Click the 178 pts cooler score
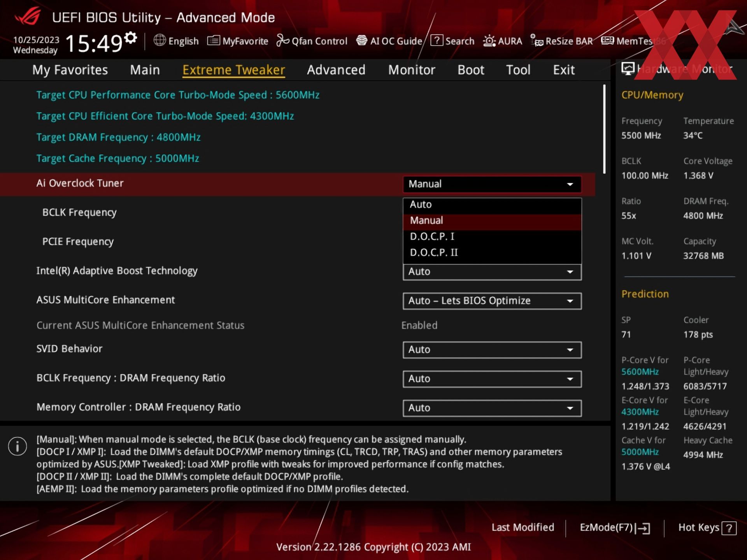This screenshot has width=747, height=560. pos(698,335)
